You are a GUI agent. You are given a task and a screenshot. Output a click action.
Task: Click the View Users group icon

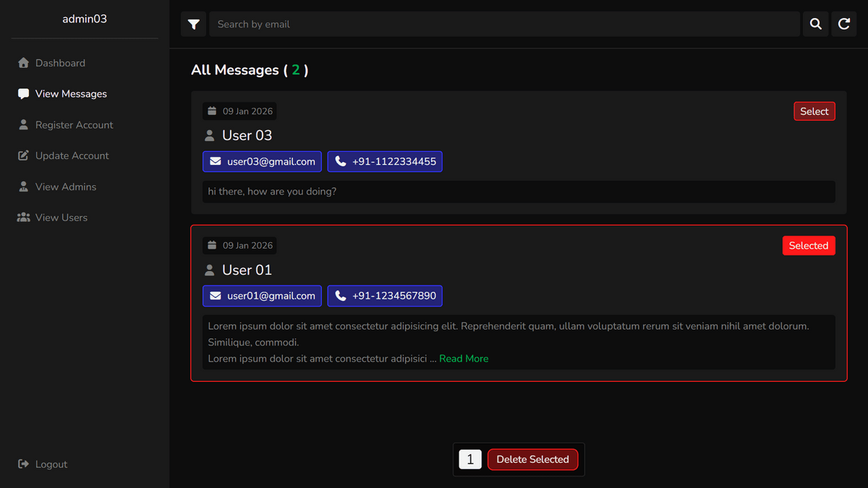point(23,218)
